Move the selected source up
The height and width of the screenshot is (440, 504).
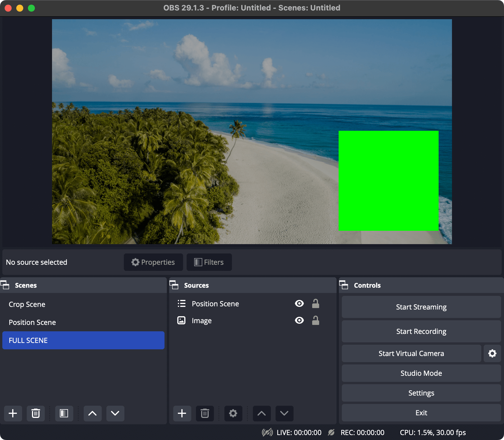click(261, 413)
